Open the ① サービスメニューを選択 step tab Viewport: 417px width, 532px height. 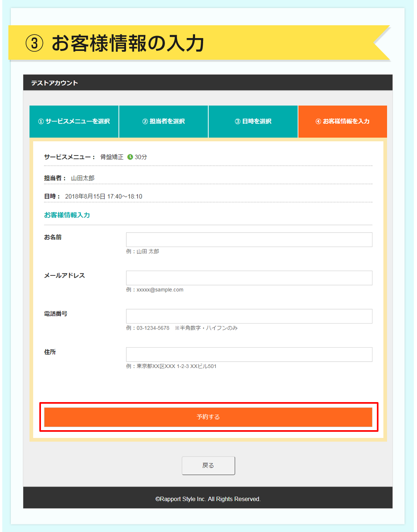click(x=74, y=121)
